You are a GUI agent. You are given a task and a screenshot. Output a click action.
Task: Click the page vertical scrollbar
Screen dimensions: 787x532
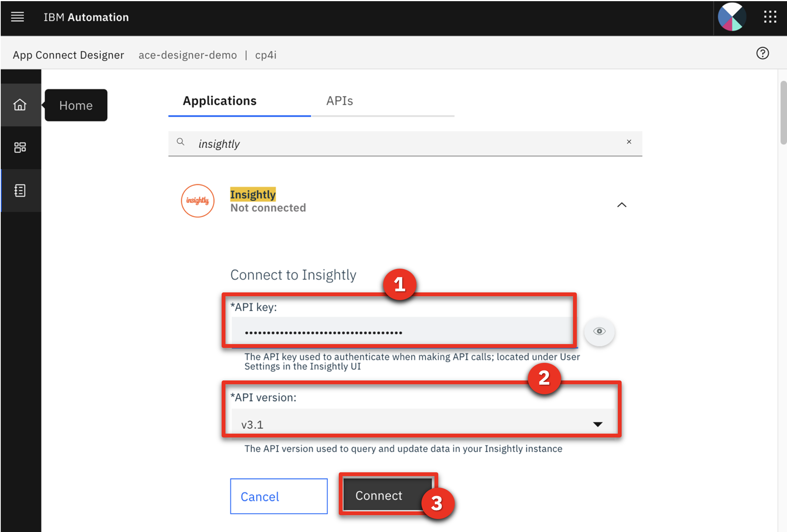pyautogui.click(x=783, y=113)
